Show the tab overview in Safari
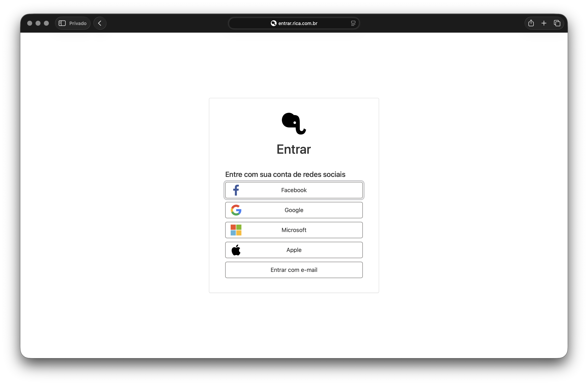 click(557, 23)
